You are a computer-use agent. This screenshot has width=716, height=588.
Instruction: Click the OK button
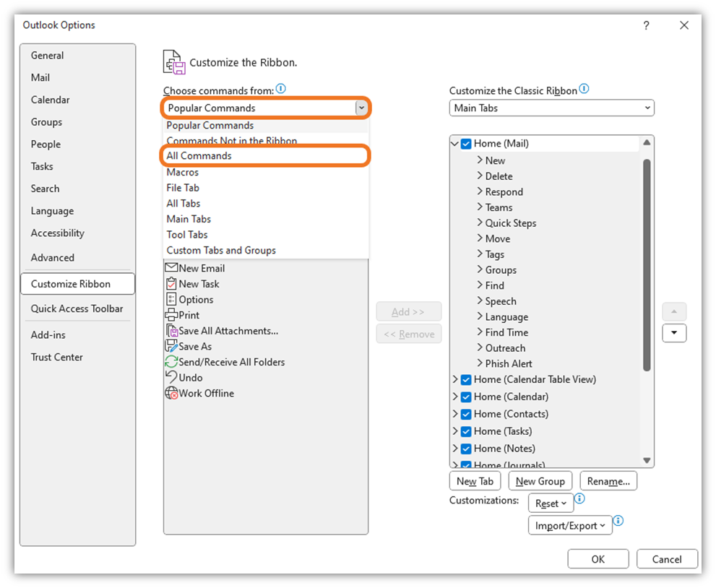click(598, 559)
